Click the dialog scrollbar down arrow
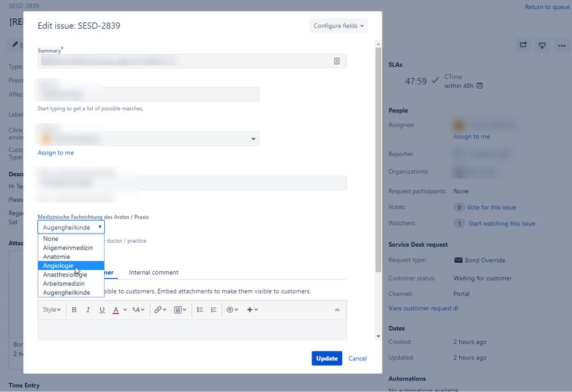 [378, 336]
